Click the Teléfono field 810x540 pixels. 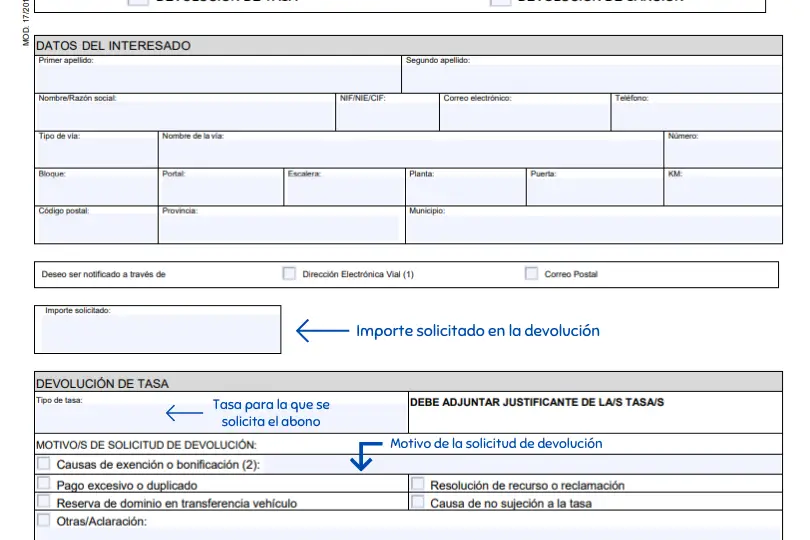click(x=696, y=116)
